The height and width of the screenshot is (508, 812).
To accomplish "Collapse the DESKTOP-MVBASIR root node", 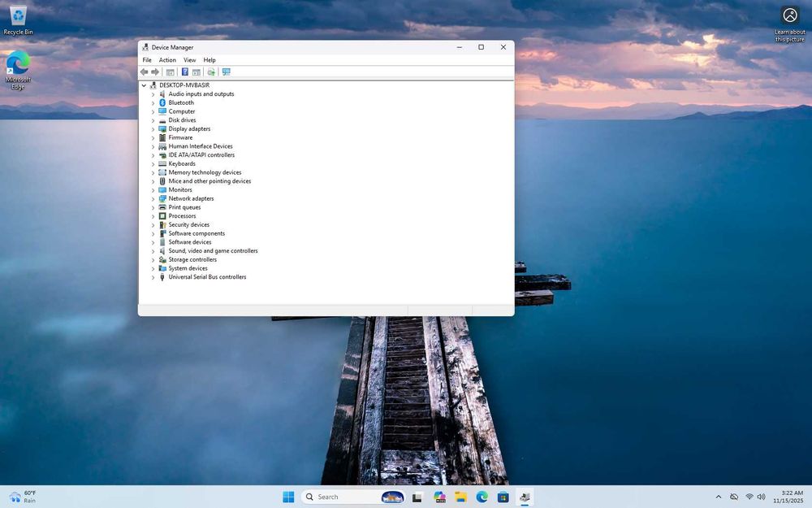I will 144,85.
